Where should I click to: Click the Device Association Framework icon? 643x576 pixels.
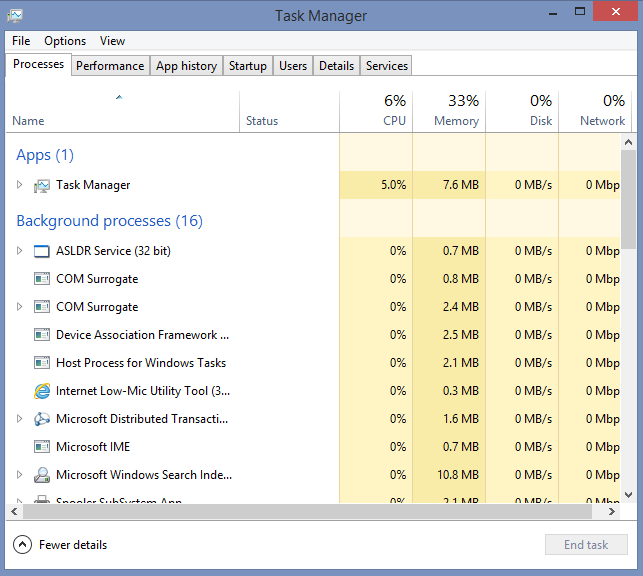point(42,335)
